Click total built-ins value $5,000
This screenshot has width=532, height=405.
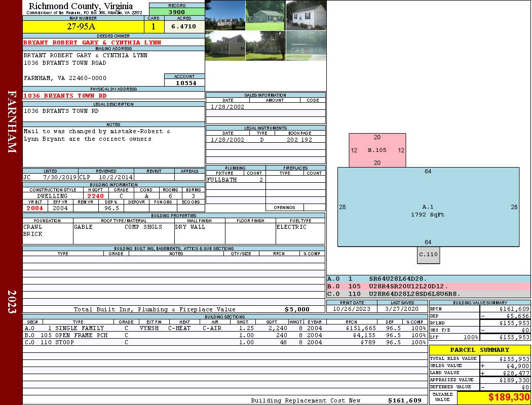(x=297, y=309)
